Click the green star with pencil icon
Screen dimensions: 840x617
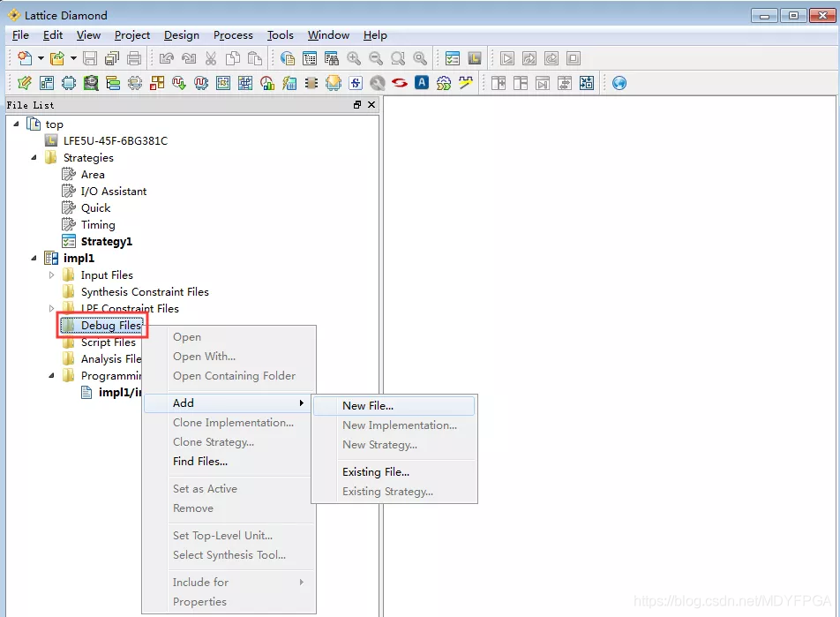point(25,83)
